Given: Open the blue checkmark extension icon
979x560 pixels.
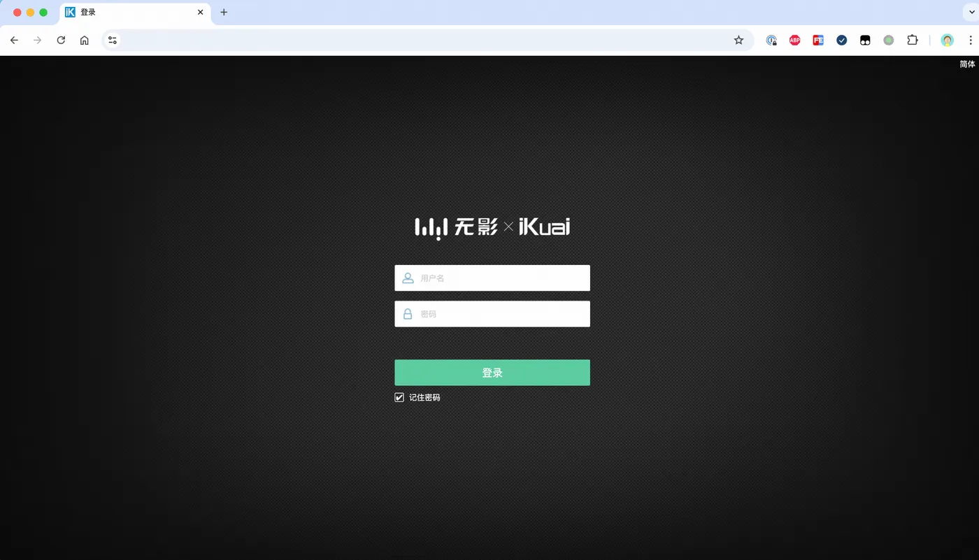Looking at the screenshot, I should 842,41.
